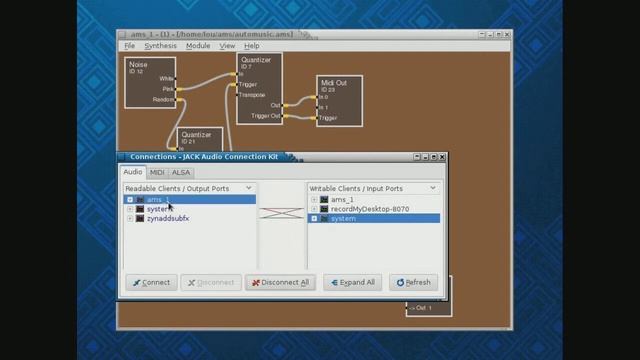The width and height of the screenshot is (640, 360).
Task: Select ams_1 client icon in Writable Clients
Action: point(324,200)
